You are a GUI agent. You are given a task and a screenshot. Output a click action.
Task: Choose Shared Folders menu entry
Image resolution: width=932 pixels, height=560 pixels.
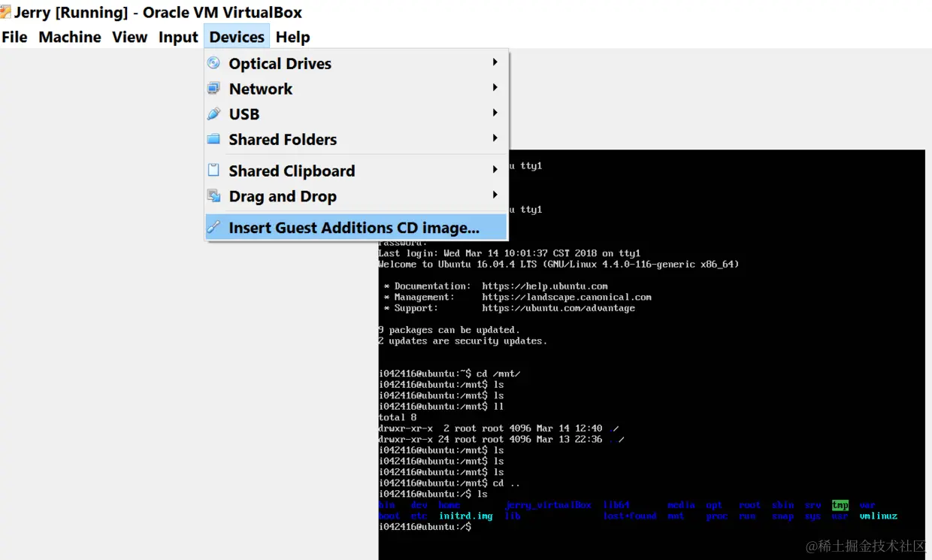pos(356,139)
